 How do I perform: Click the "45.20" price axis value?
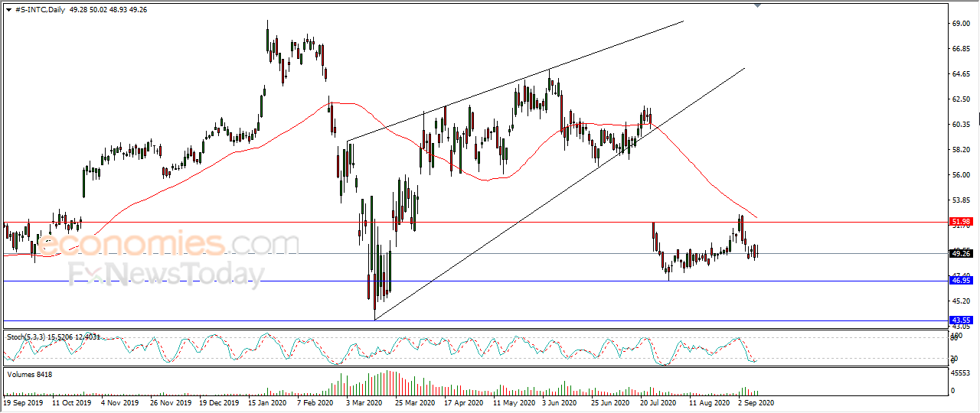click(962, 301)
